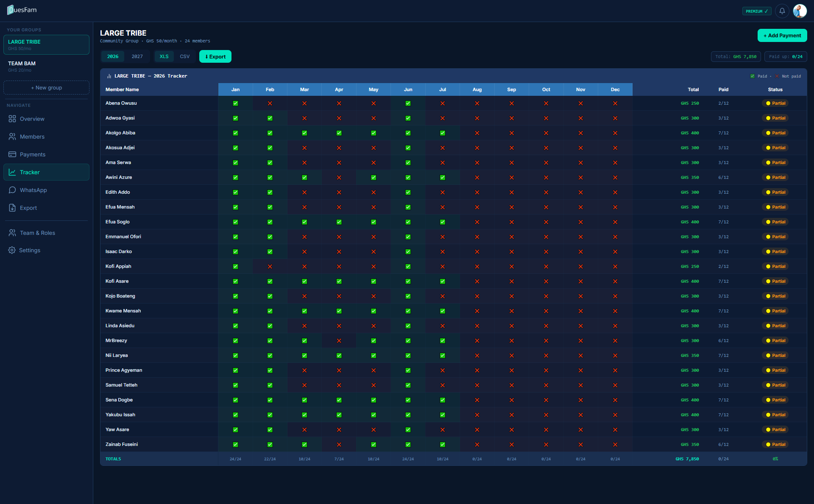Toggle Kofi Appiah's Feb unpaid mark
This screenshot has width=814, height=504.
point(270,267)
